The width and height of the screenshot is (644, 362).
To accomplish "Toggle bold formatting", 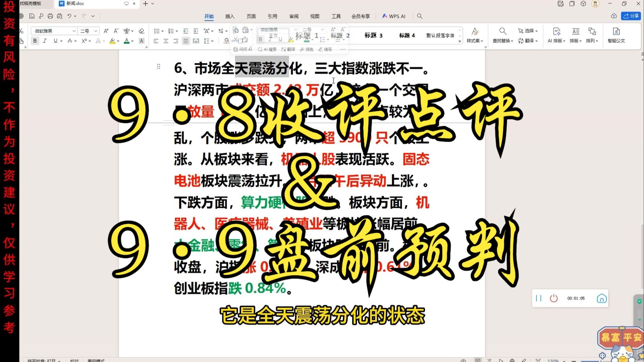I will [x=35, y=41].
